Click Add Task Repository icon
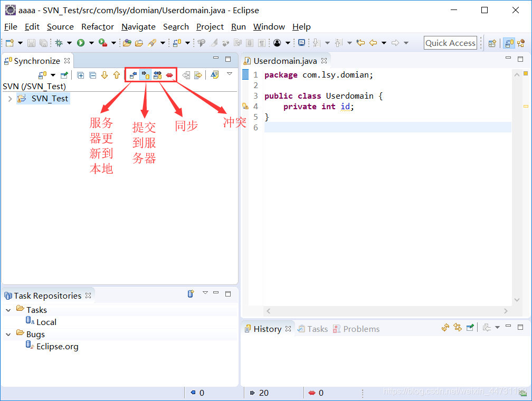Viewport: 532px width, 401px height. pos(191,293)
